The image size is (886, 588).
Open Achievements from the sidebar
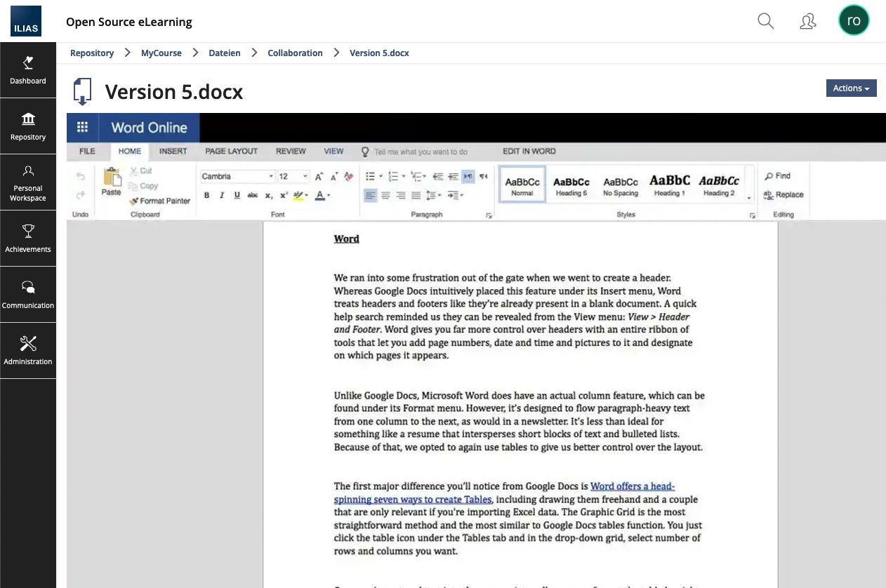tap(28, 239)
